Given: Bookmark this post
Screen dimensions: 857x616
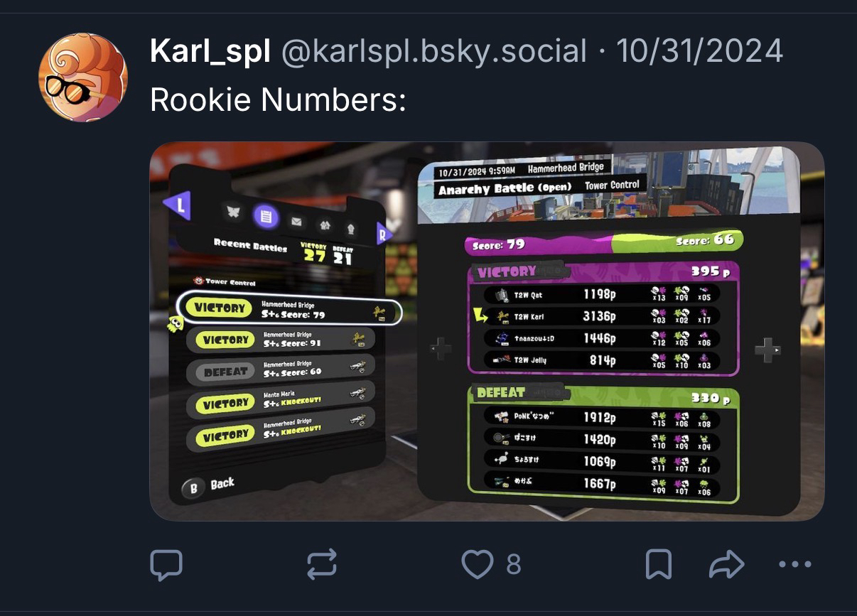Looking at the screenshot, I should click(659, 565).
